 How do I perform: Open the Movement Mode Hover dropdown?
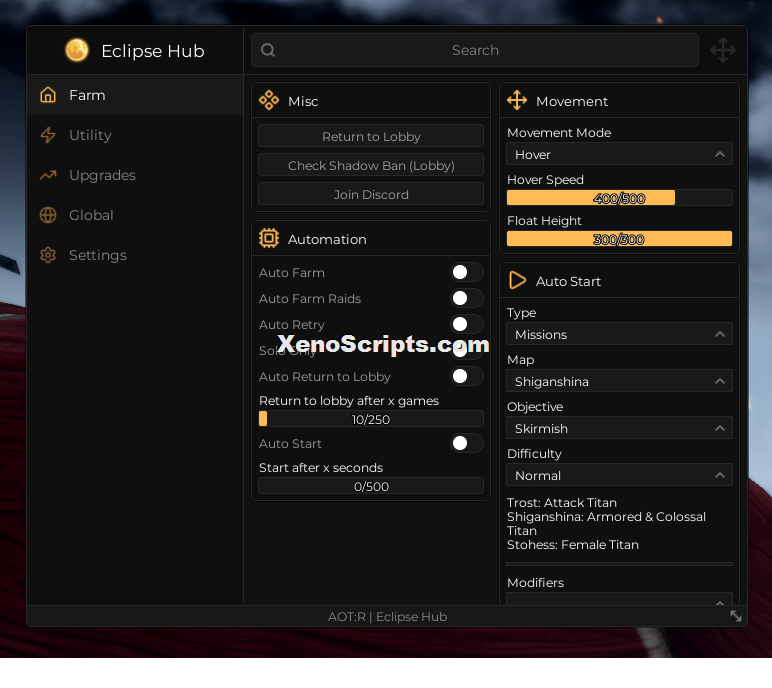click(619, 154)
